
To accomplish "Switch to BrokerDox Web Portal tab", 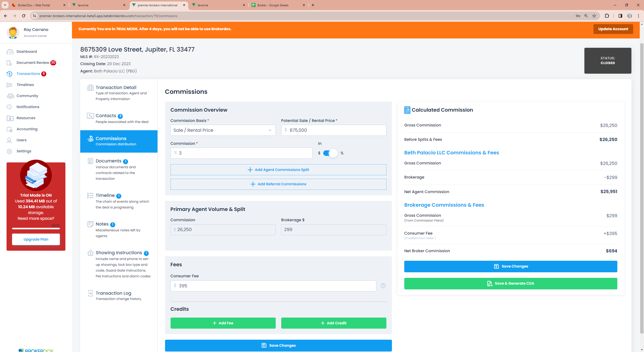I will pos(39,5).
